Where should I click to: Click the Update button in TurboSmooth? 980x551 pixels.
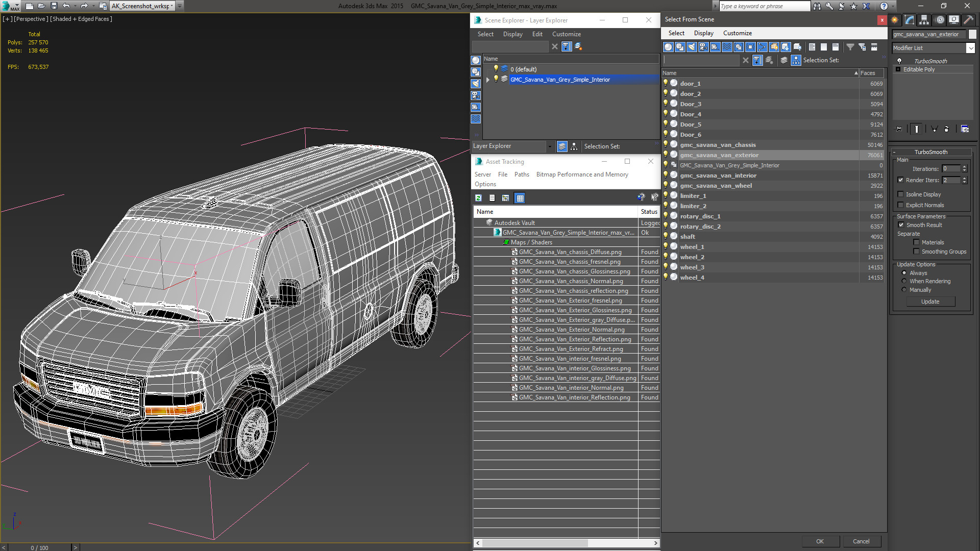[x=930, y=302]
